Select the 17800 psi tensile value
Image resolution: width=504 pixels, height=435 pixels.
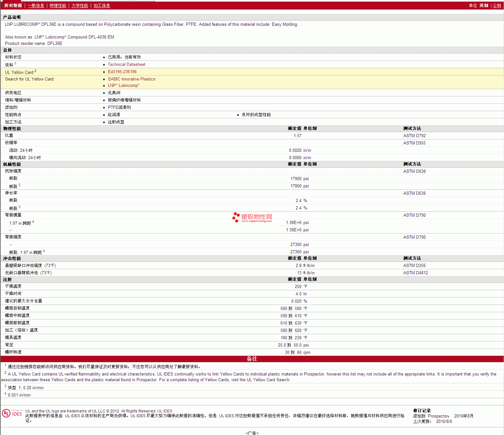[x=299, y=186]
